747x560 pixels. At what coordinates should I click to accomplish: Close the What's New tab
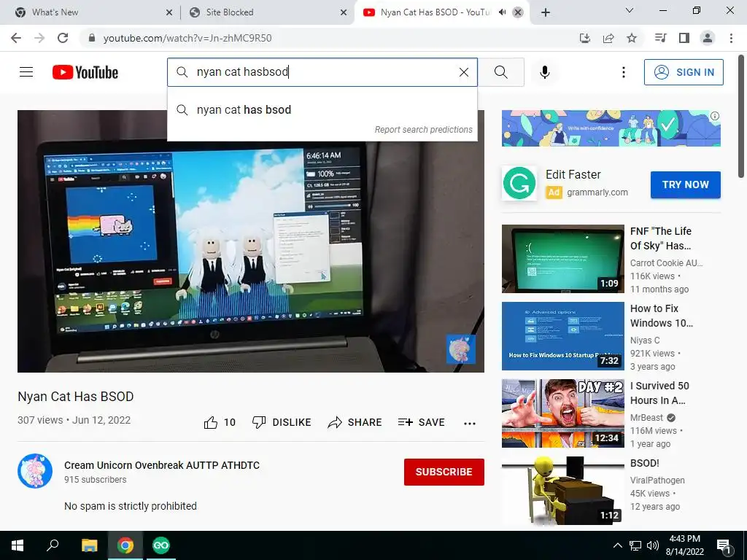tap(169, 12)
